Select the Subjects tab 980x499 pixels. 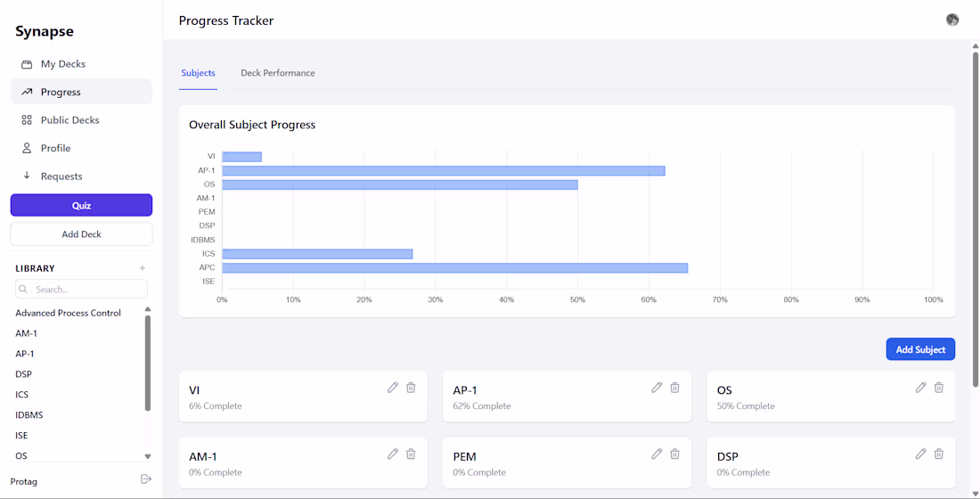[198, 73]
